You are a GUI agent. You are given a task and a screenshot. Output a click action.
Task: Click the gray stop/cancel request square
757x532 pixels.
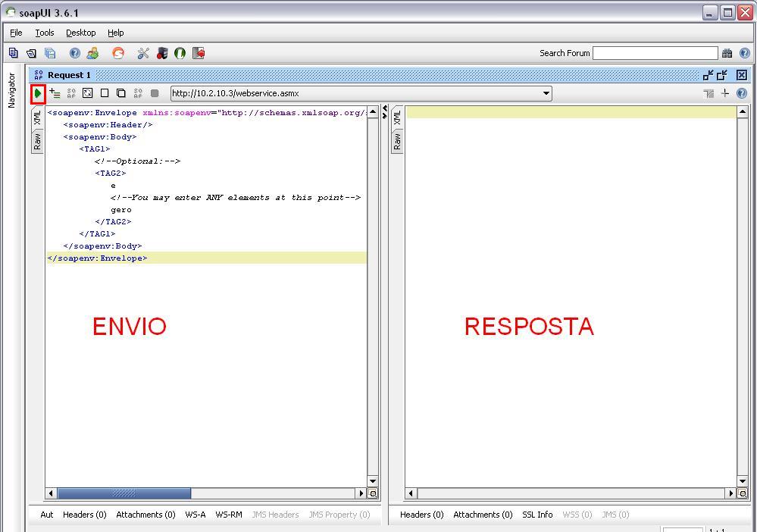pos(155,93)
